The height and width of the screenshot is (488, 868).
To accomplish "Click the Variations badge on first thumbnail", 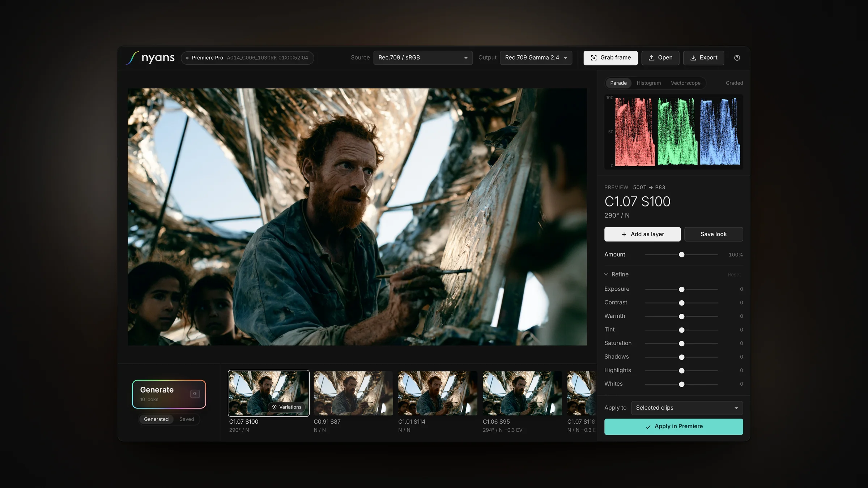I will [x=287, y=407].
